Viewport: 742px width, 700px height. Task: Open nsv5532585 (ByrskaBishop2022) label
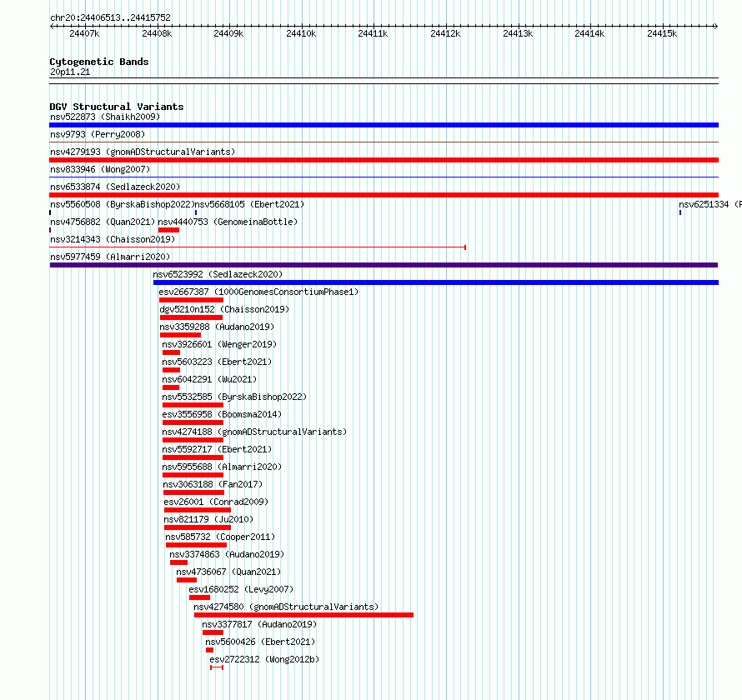(234, 397)
